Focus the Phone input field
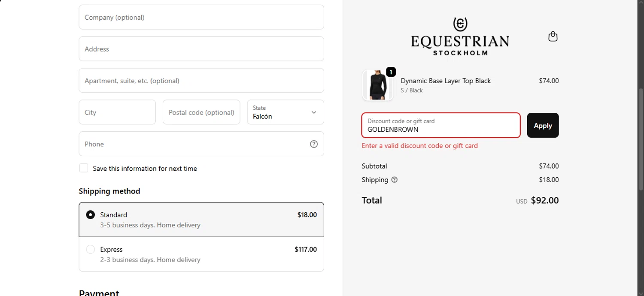Screen dimensions: 644x296 click(201, 144)
